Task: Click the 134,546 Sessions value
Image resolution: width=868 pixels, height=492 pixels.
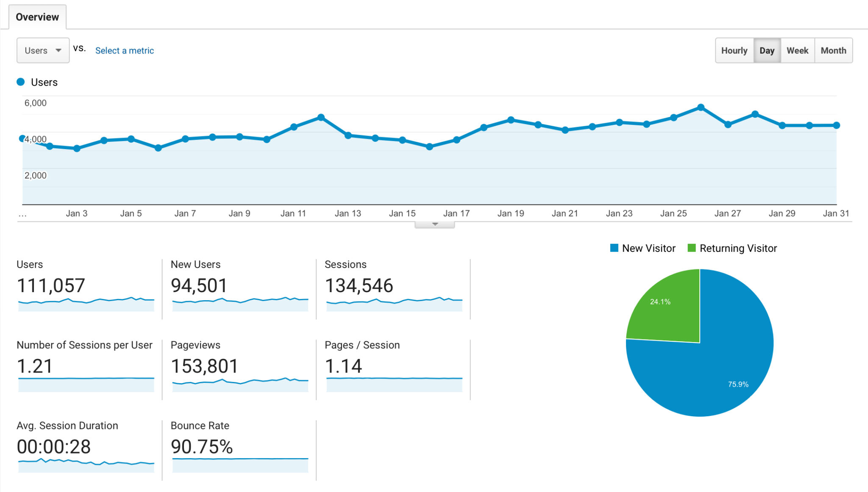Action: 359,286
